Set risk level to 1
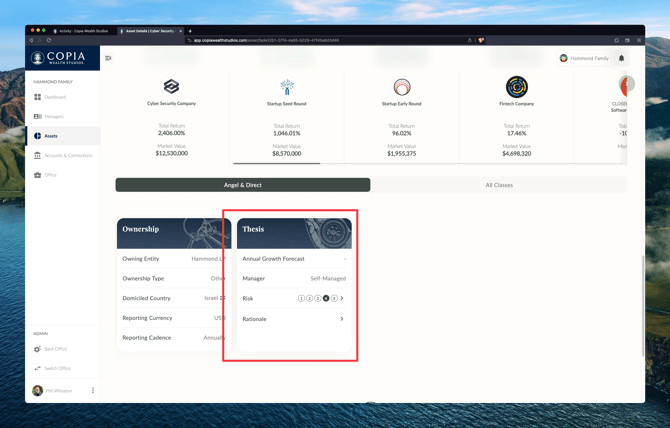The height and width of the screenshot is (428, 670). point(301,298)
